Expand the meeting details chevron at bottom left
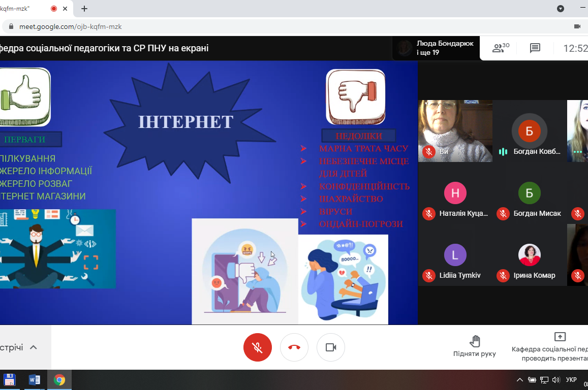Image resolution: width=588 pixels, height=390 pixels. click(34, 347)
